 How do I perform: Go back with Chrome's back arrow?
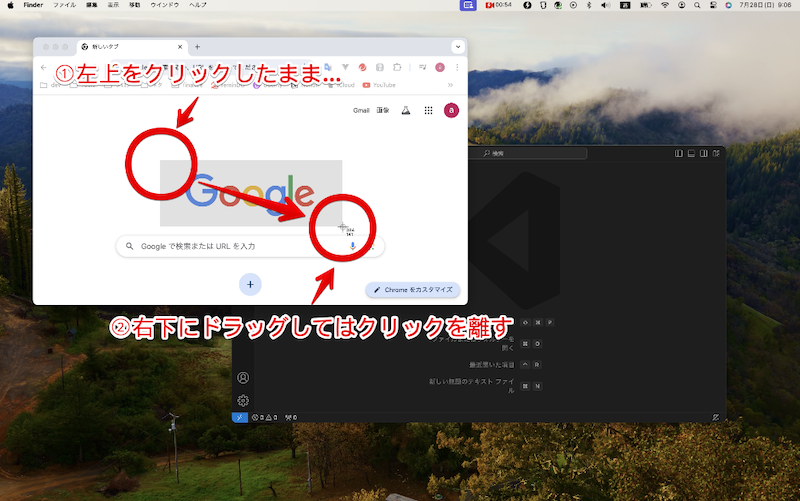(43, 67)
